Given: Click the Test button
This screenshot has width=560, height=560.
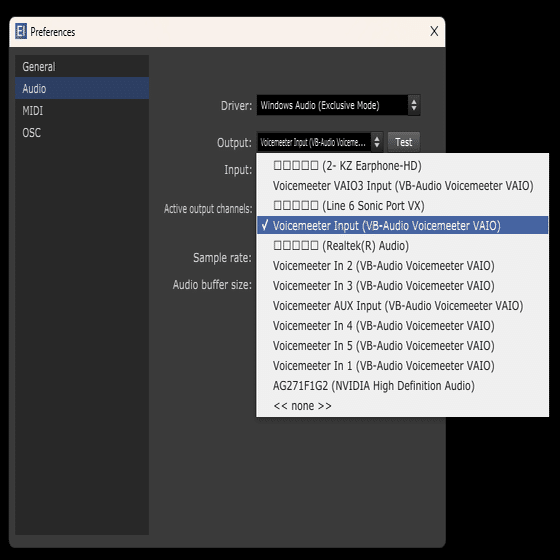Looking at the screenshot, I should pos(404,142).
